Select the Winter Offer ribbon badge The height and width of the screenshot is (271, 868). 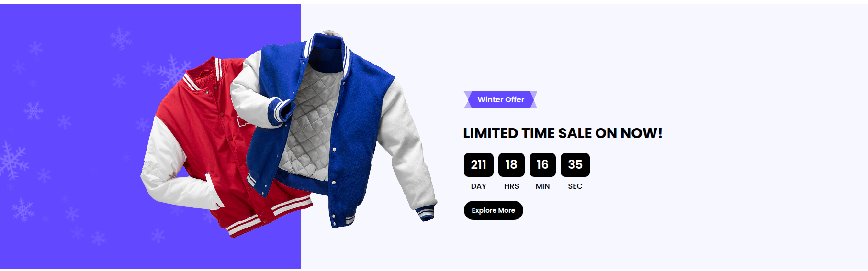(x=500, y=100)
